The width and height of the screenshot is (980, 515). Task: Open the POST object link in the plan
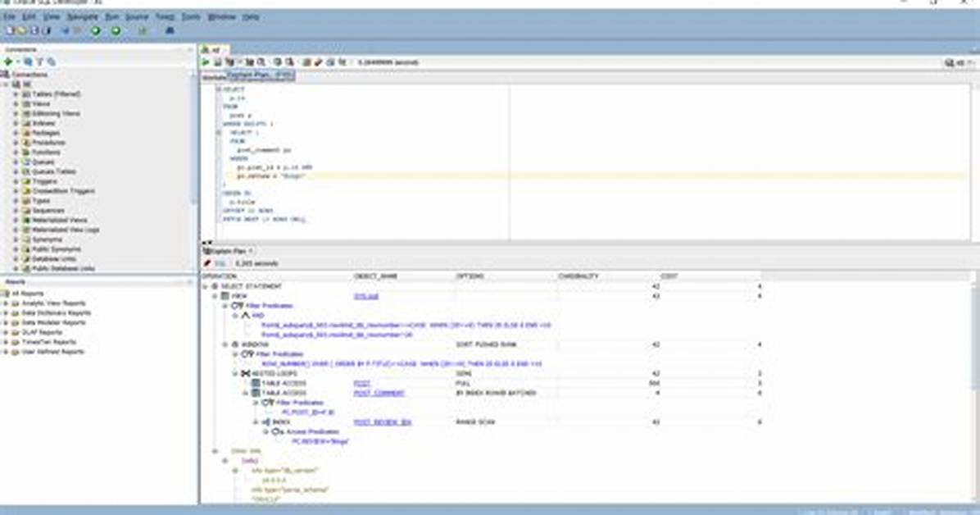(362, 383)
